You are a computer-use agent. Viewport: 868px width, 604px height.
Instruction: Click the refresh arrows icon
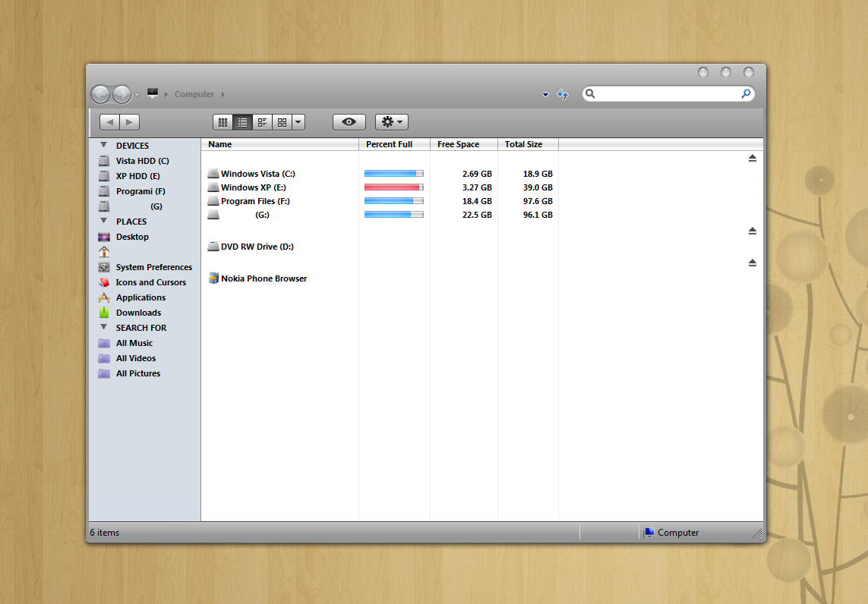click(x=563, y=94)
